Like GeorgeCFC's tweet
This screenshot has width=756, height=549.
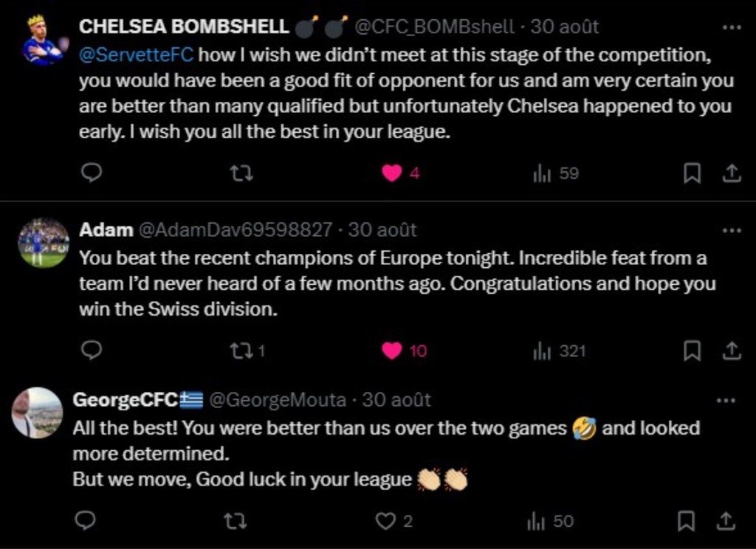click(385, 521)
